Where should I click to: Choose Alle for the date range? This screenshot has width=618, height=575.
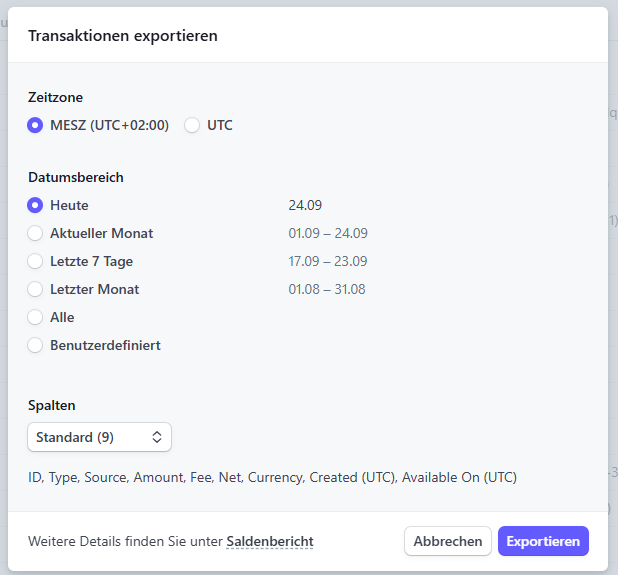[x=36, y=317]
